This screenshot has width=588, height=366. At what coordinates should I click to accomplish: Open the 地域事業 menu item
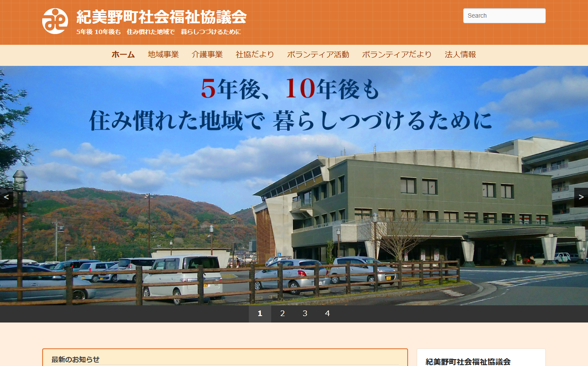(163, 55)
